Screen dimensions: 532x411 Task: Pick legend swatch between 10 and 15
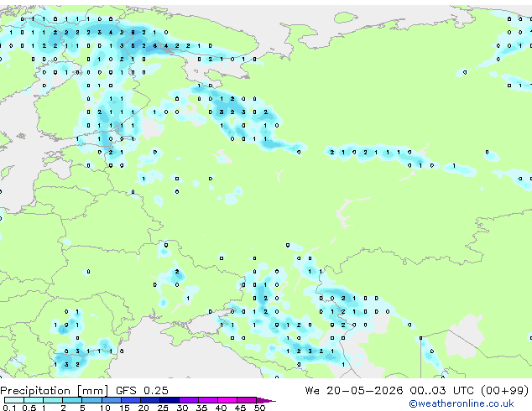pyautogui.click(x=111, y=400)
